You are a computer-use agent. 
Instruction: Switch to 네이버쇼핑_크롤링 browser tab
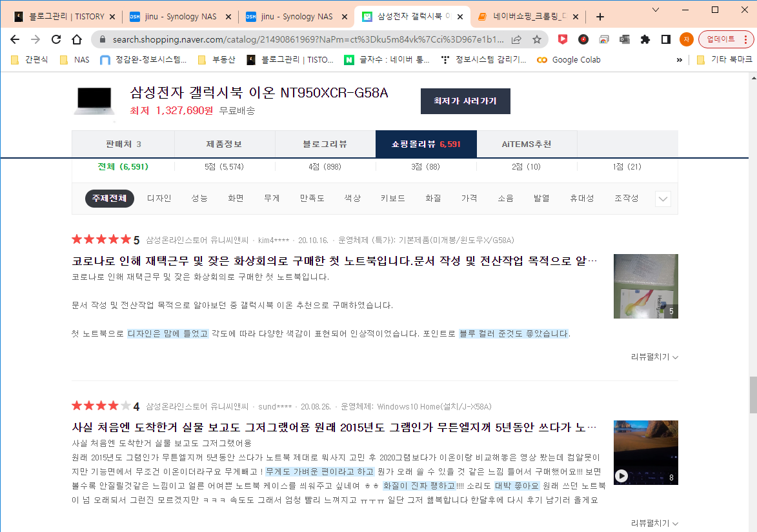coord(527,17)
